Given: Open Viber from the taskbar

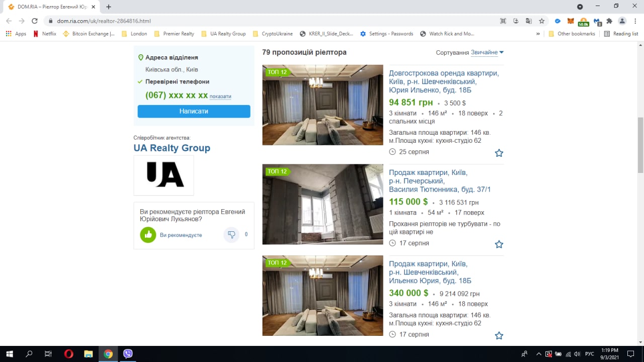Looking at the screenshot, I should [128, 354].
